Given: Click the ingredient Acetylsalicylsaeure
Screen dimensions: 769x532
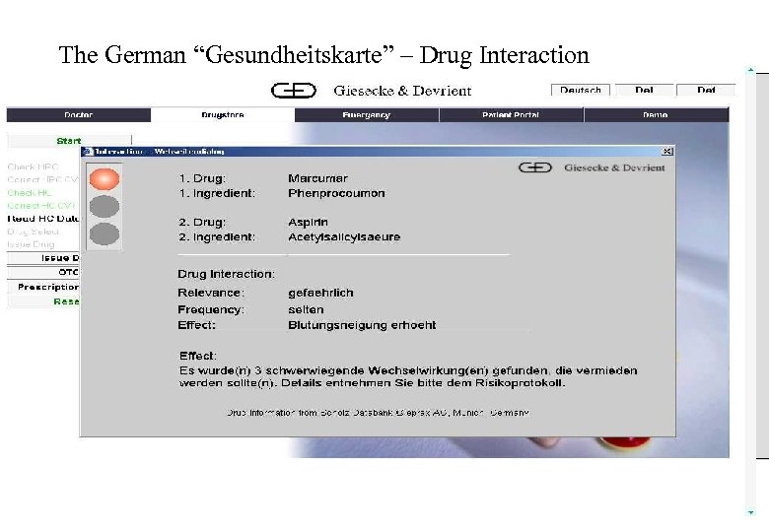Looking at the screenshot, I should [x=344, y=237].
